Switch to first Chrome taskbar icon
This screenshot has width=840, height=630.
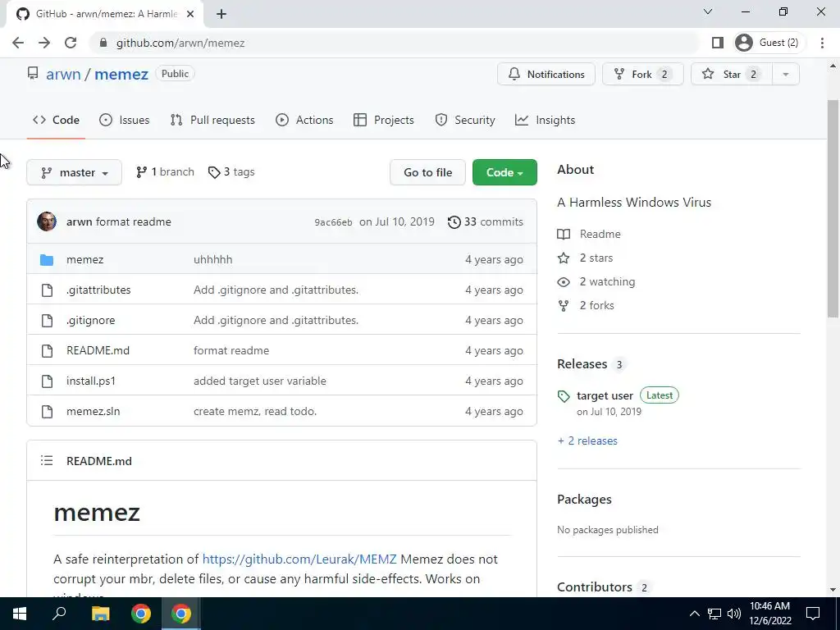pos(141,614)
